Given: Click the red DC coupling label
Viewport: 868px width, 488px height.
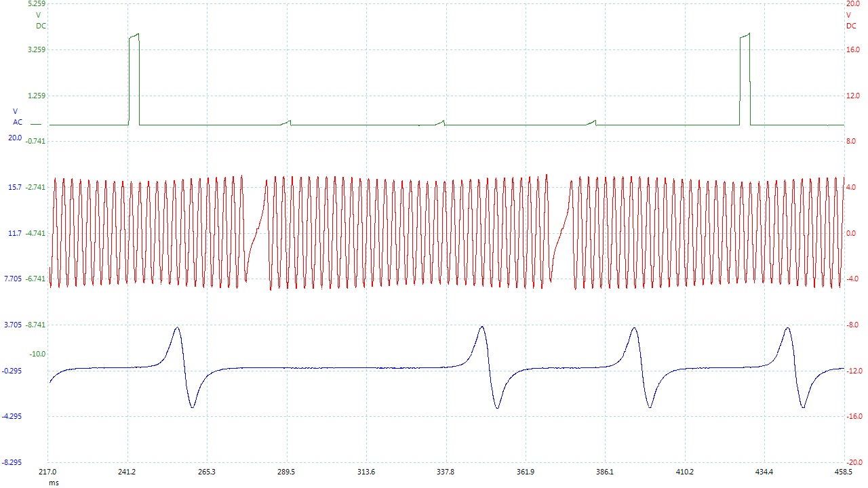Looking at the screenshot, I should click(851, 26).
